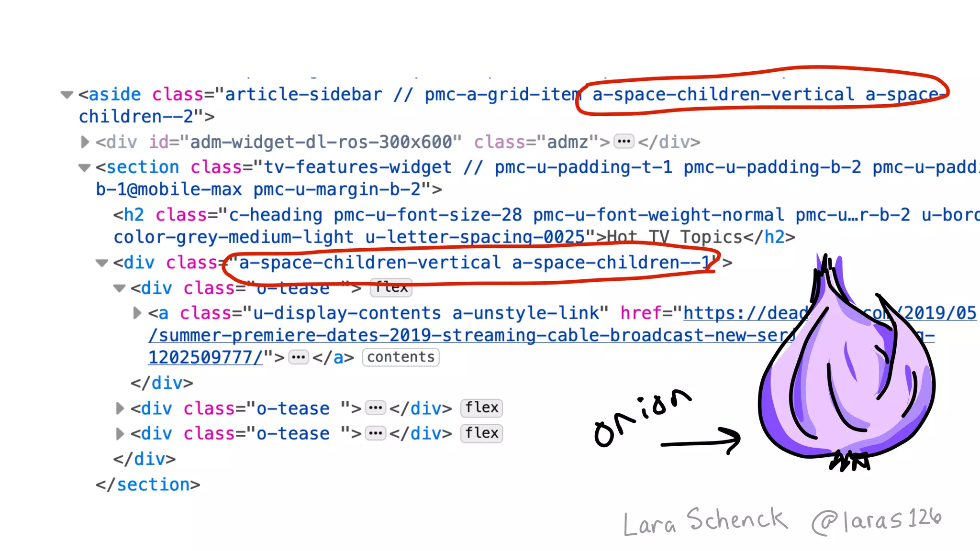Click the 1202509777 link portion

coord(205,357)
